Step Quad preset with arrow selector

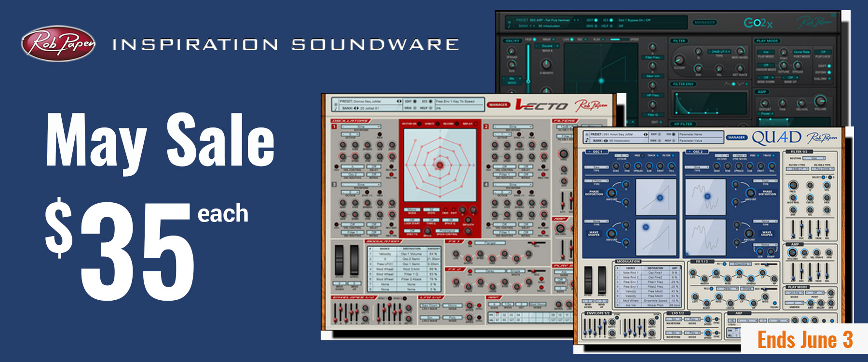click(646, 135)
